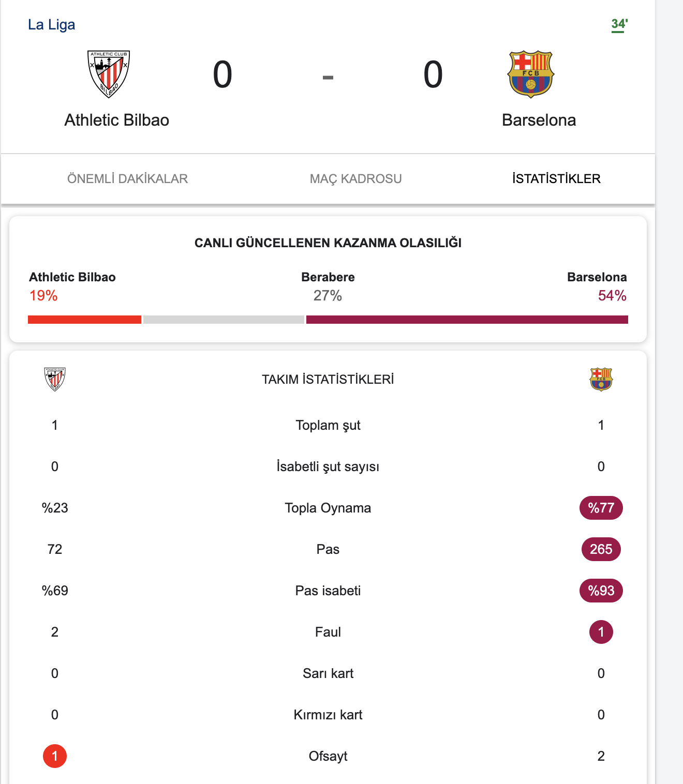
Task: Click the gray draw probability bar
Action: coord(224,320)
